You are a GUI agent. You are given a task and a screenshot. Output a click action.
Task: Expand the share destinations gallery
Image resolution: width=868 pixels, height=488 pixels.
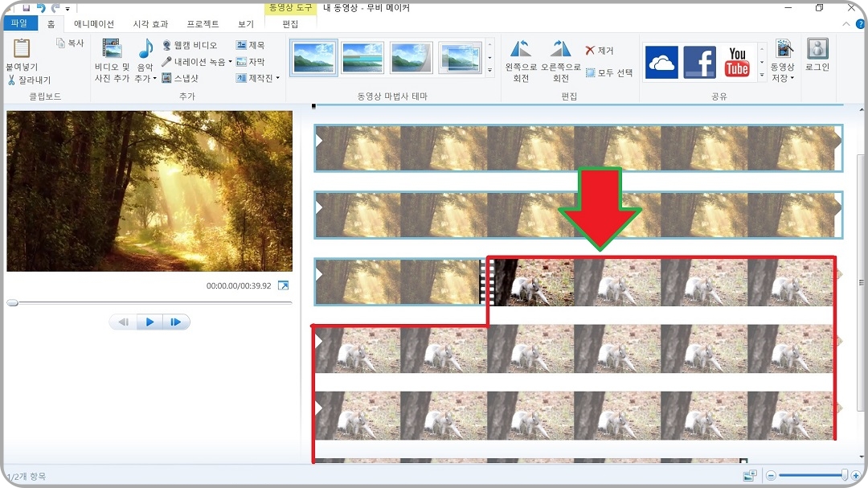tap(762, 76)
